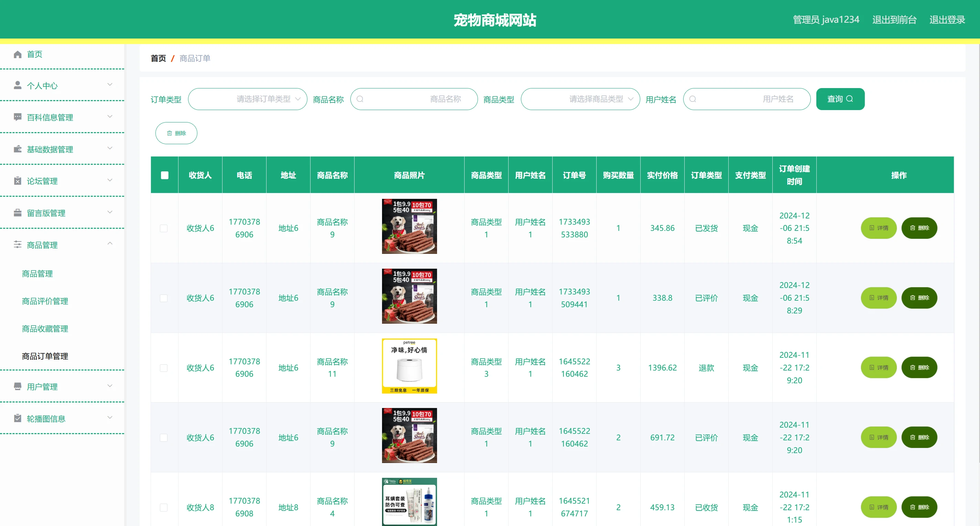Click the 商品名称 search input field
980x526 pixels.
(x=414, y=99)
